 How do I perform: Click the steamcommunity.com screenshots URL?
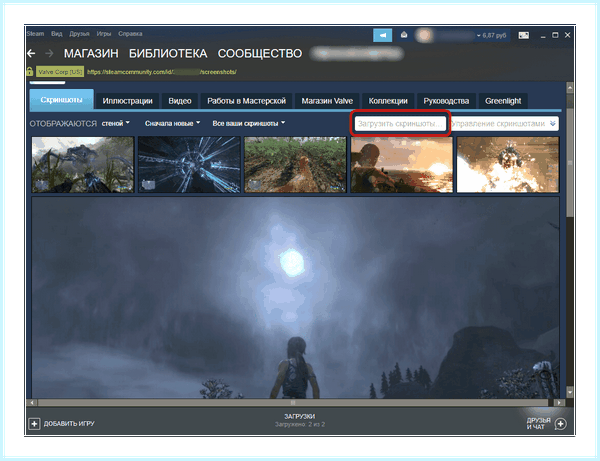(x=161, y=72)
